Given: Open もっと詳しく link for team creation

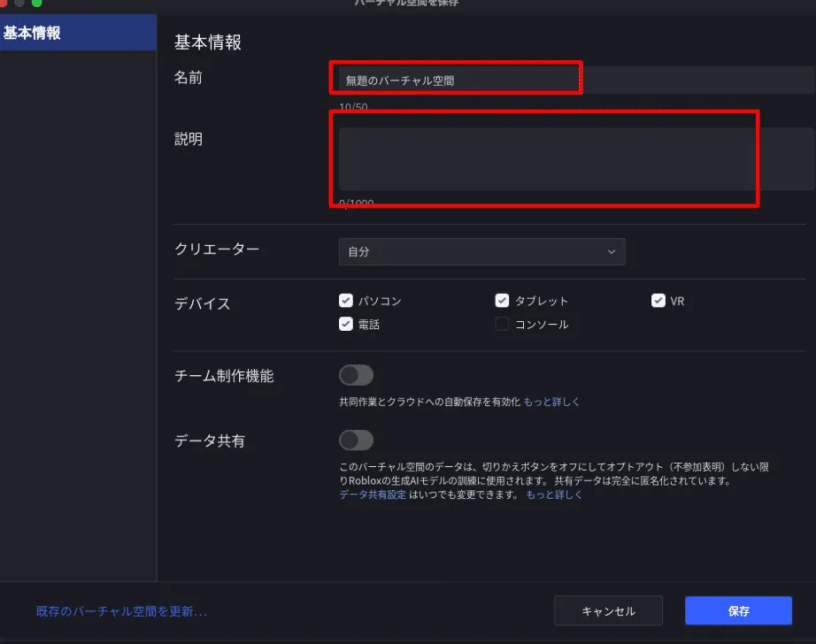Looking at the screenshot, I should [x=551, y=402].
